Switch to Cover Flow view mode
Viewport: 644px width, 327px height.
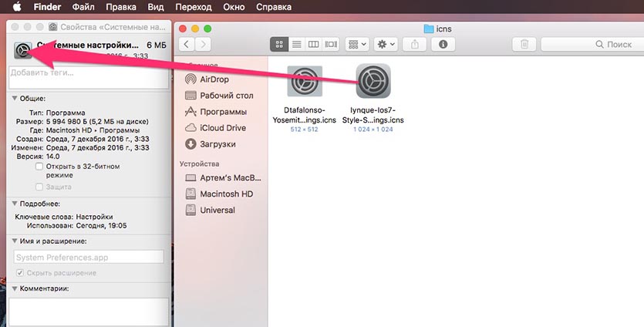(331, 45)
